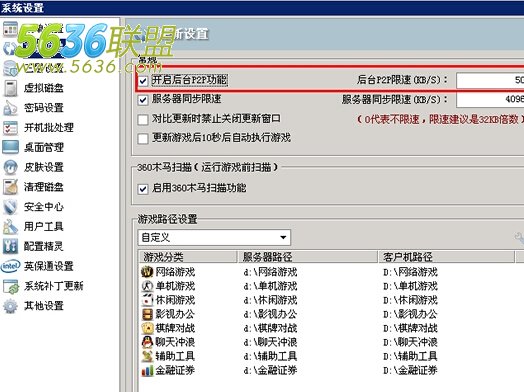Click the 影视办公 category icon
Image resolution: width=524 pixels, height=392 pixels.
click(x=147, y=314)
